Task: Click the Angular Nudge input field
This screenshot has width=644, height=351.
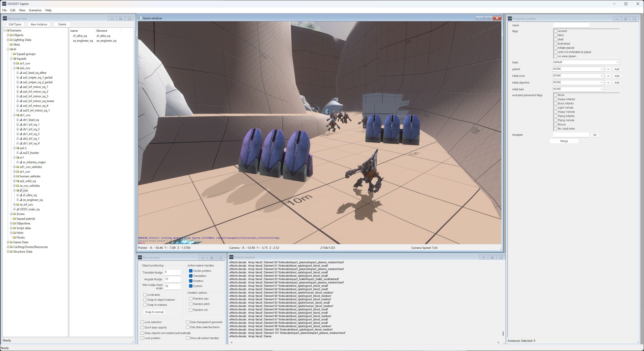Action: point(172,279)
